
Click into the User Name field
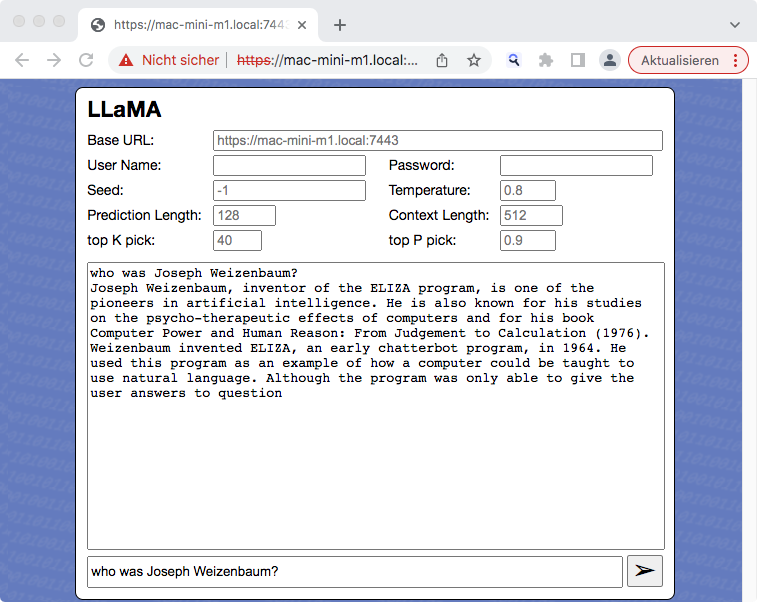click(x=289, y=166)
